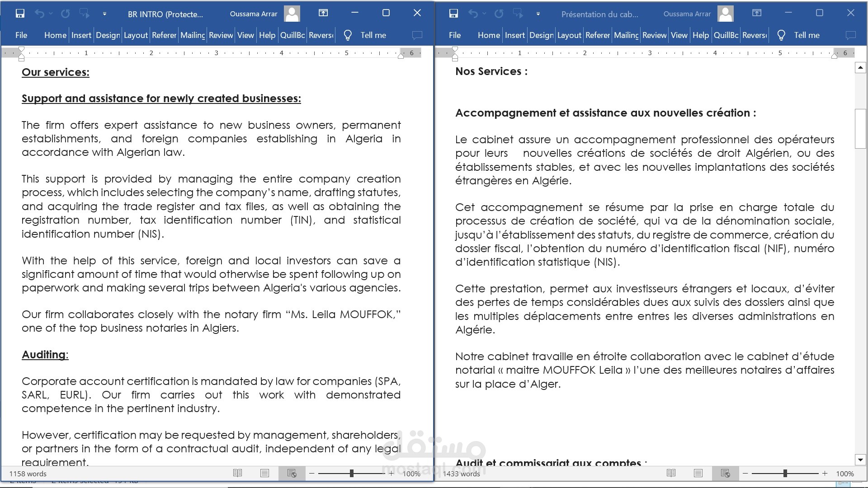
Task: Open the File menu in the BR INTRO window
Action: click(21, 35)
